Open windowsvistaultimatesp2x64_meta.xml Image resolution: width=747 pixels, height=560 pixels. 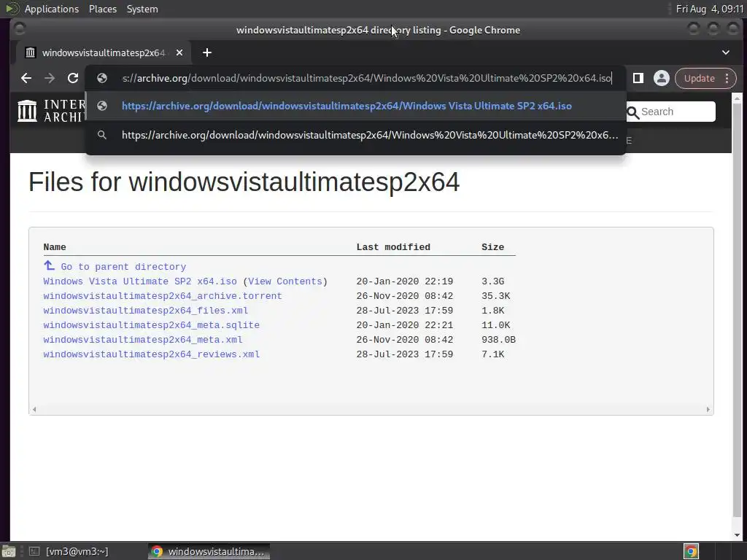143,340
